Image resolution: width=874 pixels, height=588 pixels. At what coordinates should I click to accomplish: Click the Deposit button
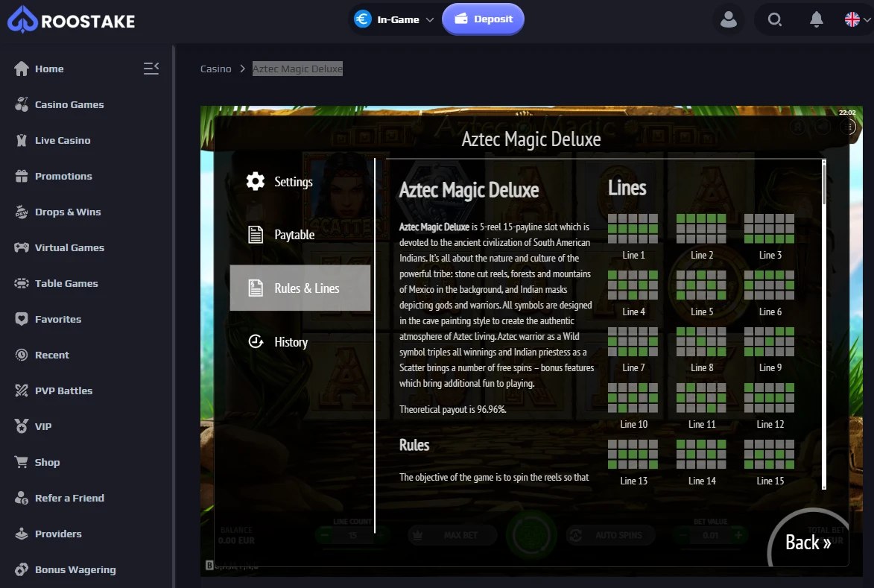pyautogui.click(x=484, y=19)
